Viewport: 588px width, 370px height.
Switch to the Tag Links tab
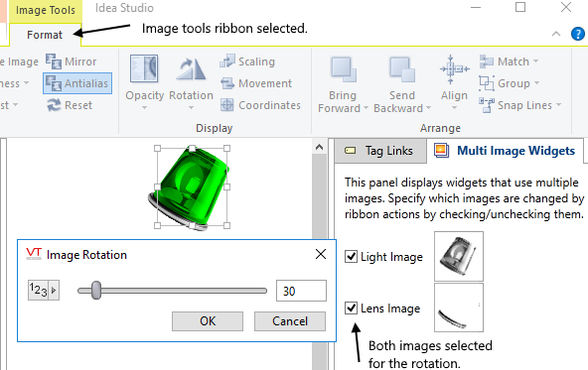coord(379,151)
